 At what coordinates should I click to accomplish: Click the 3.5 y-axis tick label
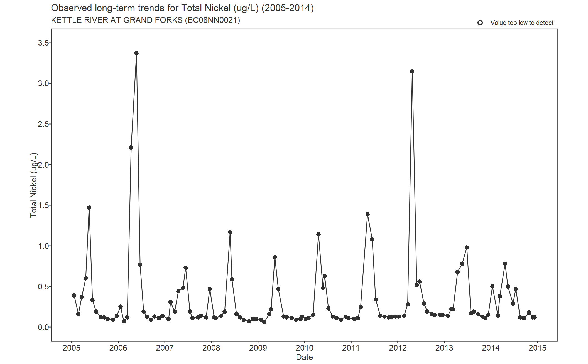[43, 43]
